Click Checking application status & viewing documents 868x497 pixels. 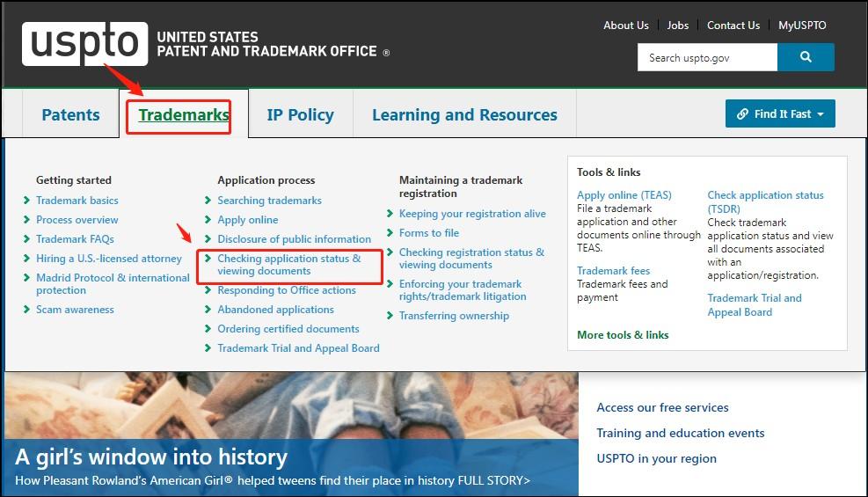[x=288, y=265]
